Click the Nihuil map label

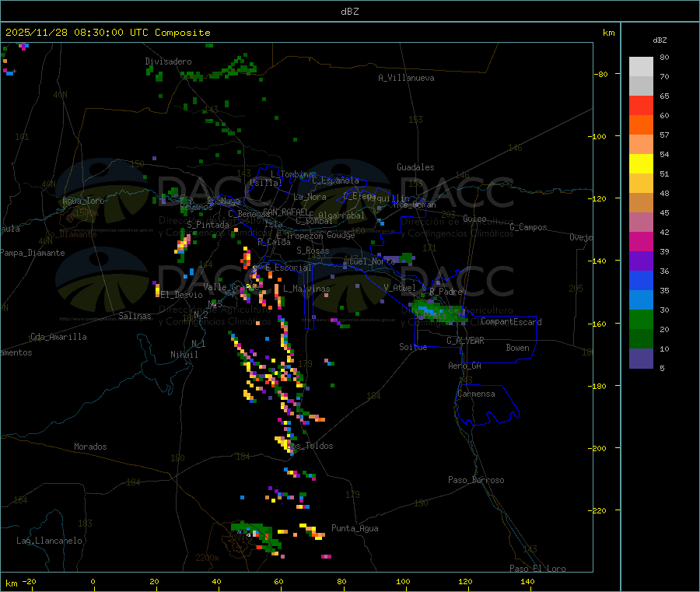[x=184, y=355]
